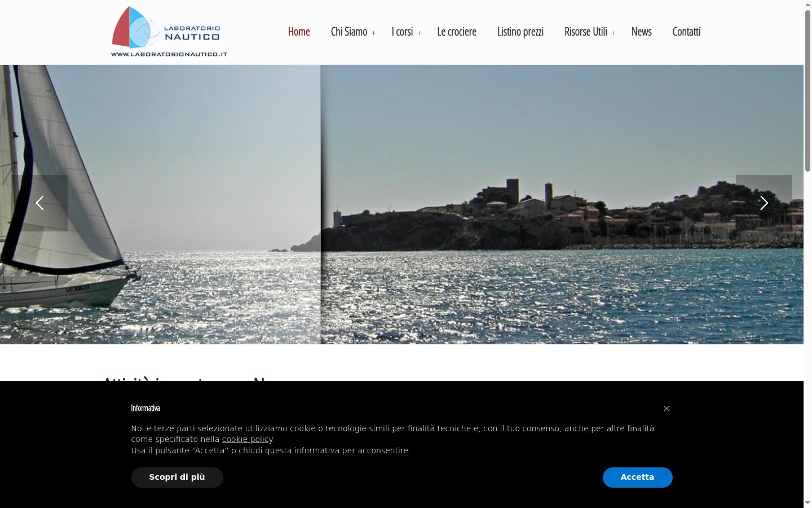Image resolution: width=812 pixels, height=508 pixels.
Task: Click the Accetta cookie button
Action: pyautogui.click(x=638, y=478)
